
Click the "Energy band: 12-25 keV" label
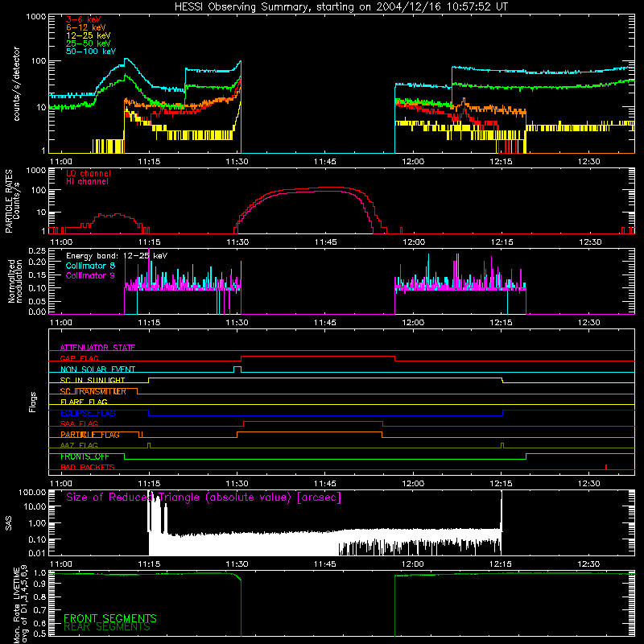coord(116,256)
